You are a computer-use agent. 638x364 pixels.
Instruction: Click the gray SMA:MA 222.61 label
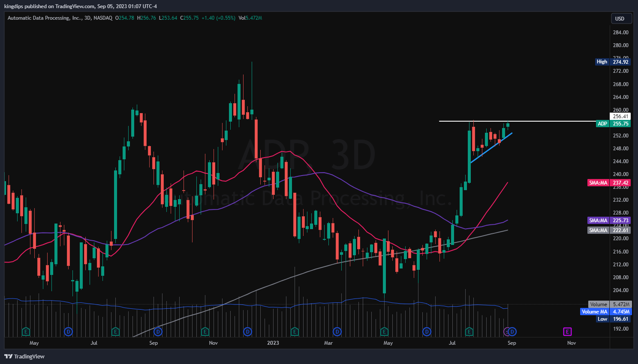(x=609, y=230)
